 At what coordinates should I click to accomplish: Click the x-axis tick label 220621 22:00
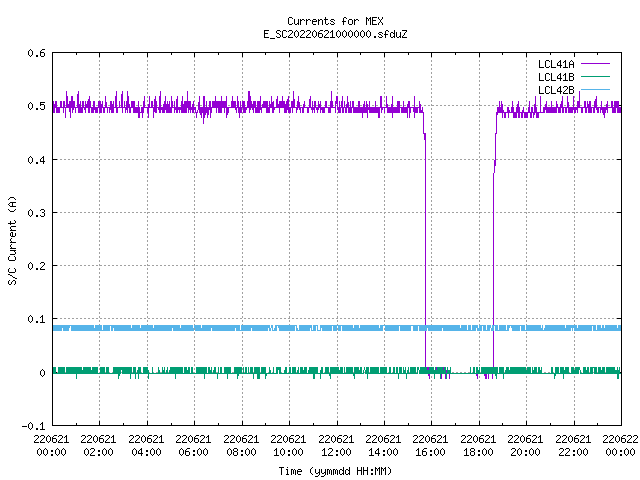point(573,445)
